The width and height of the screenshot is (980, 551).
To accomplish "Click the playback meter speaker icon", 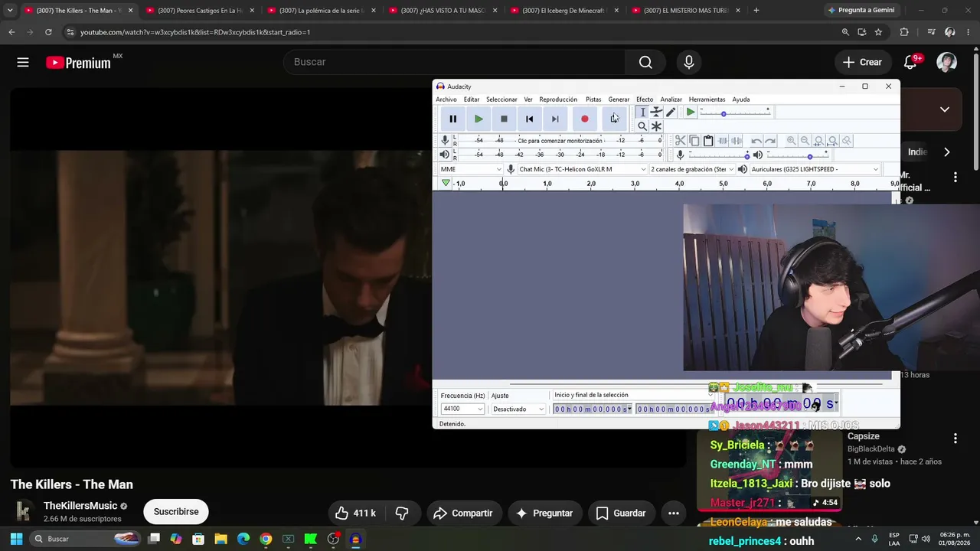I will coord(445,155).
